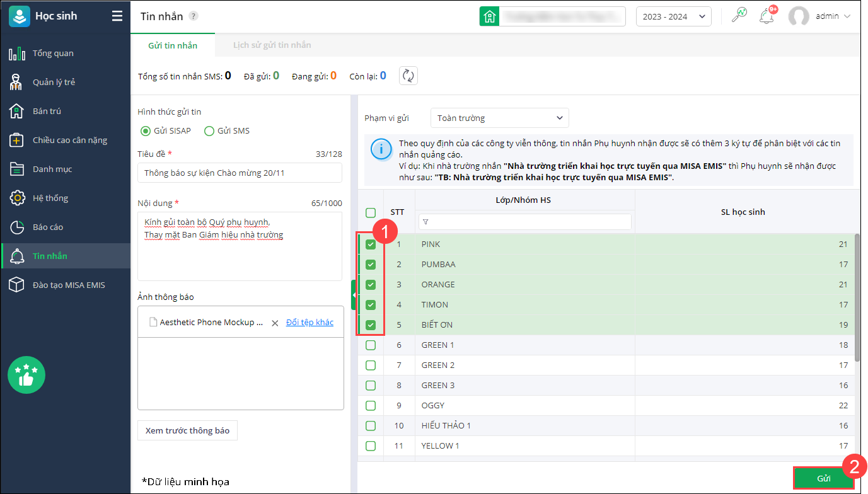Image resolution: width=868 pixels, height=494 pixels.
Task: Check the GREEN 2 class checkbox
Action: click(x=371, y=365)
